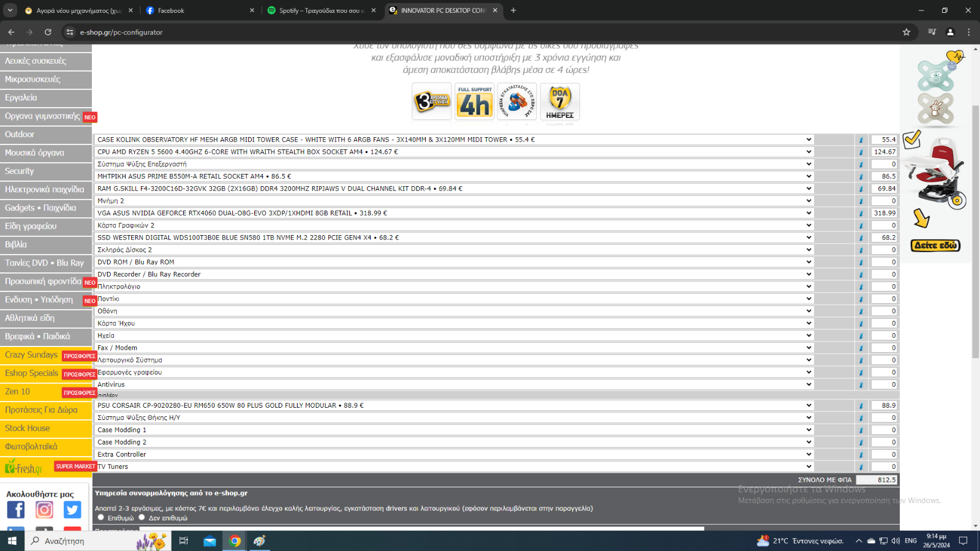Click the 3-year warranty badge
This screenshot has height=551, width=980.
[432, 102]
